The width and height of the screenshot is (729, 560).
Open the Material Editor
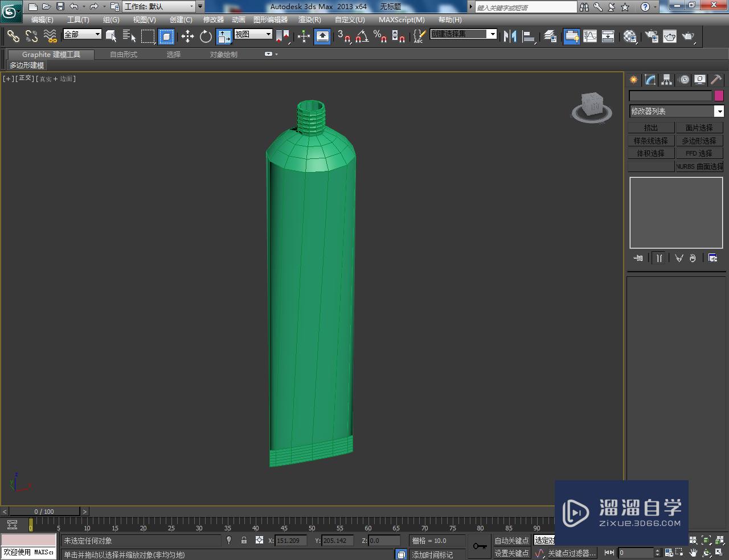[x=629, y=36]
